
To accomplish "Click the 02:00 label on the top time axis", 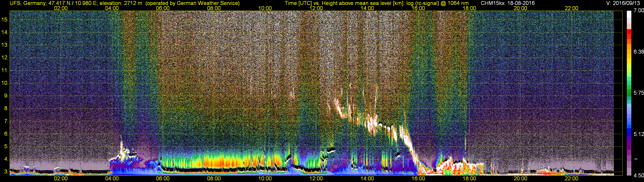I will (61, 8).
